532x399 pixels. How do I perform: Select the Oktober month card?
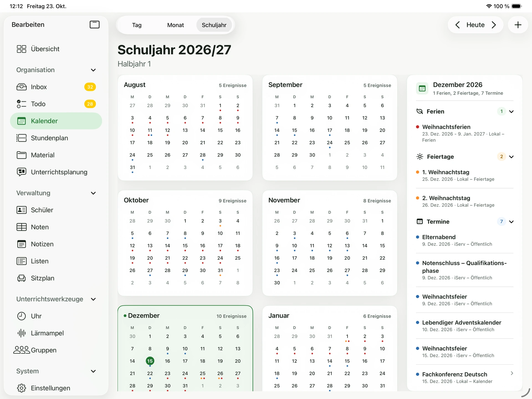tap(185, 243)
